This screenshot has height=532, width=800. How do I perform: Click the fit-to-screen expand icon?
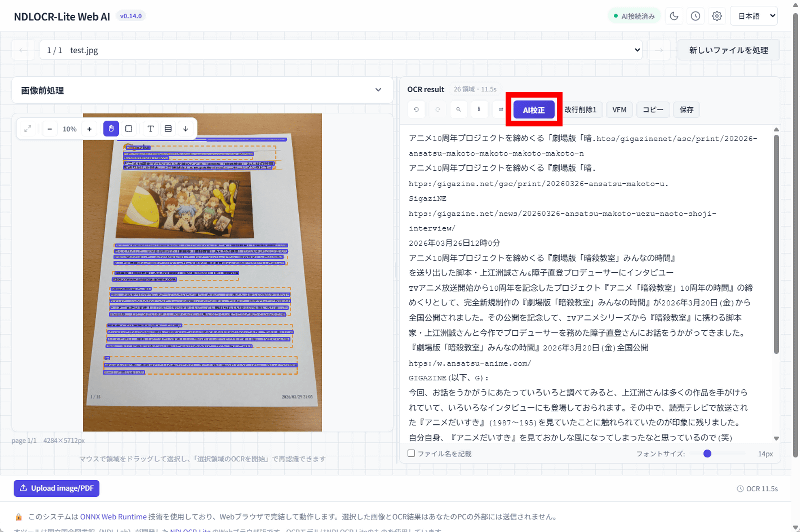coord(28,129)
